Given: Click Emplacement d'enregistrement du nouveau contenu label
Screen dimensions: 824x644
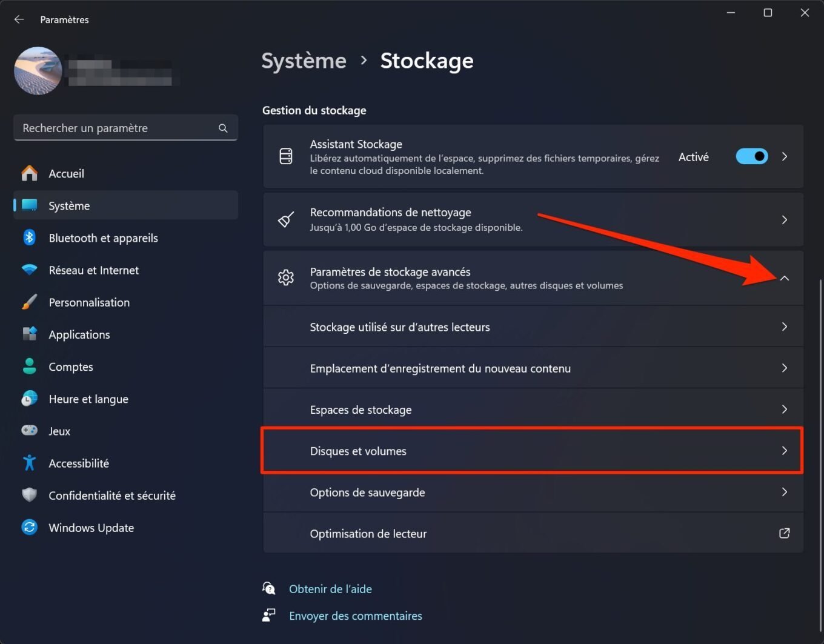Looking at the screenshot, I should [x=440, y=368].
